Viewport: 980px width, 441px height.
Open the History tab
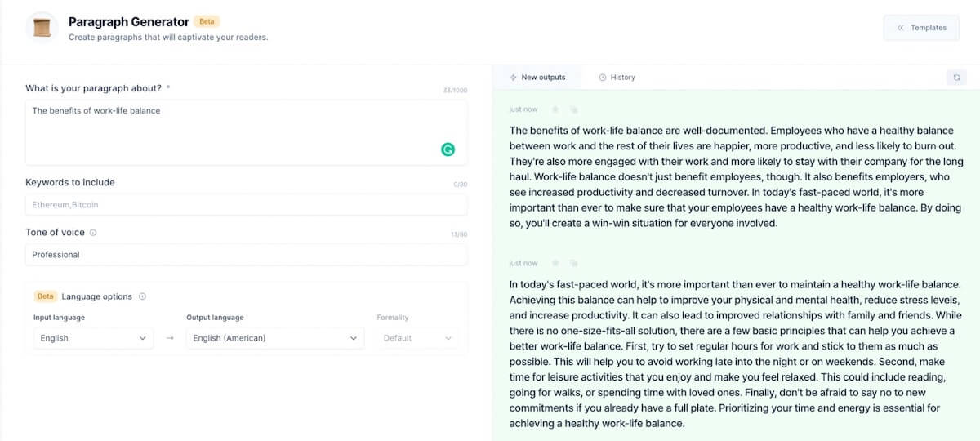(617, 78)
